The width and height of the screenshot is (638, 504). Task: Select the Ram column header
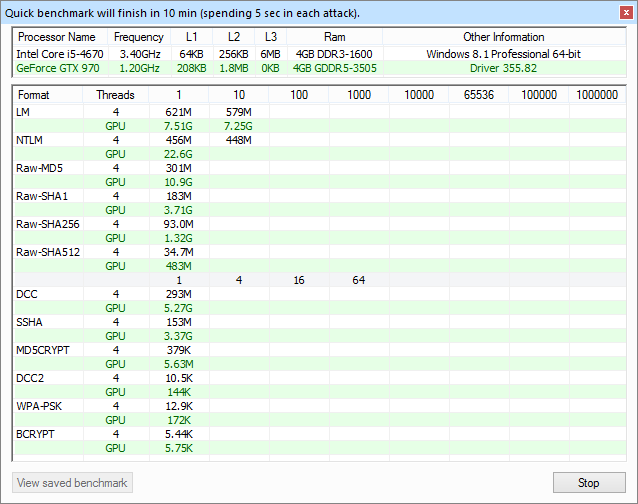click(x=334, y=37)
